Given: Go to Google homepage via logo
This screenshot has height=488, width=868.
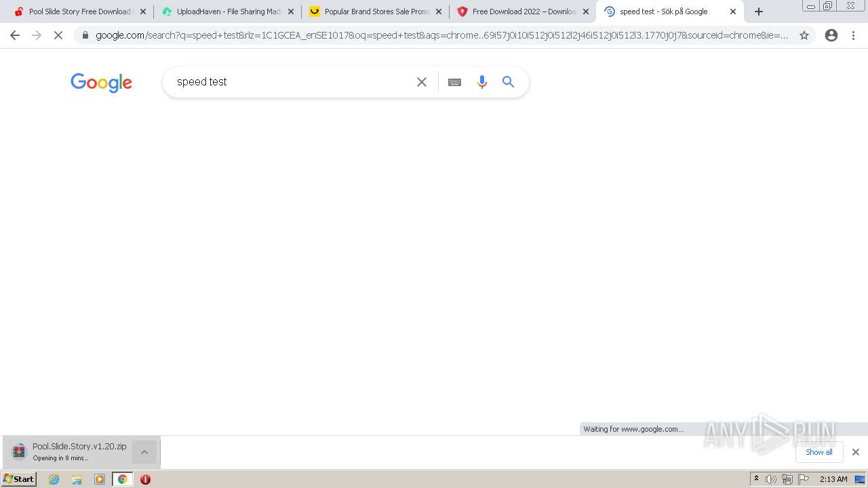Looking at the screenshot, I should tap(101, 82).
